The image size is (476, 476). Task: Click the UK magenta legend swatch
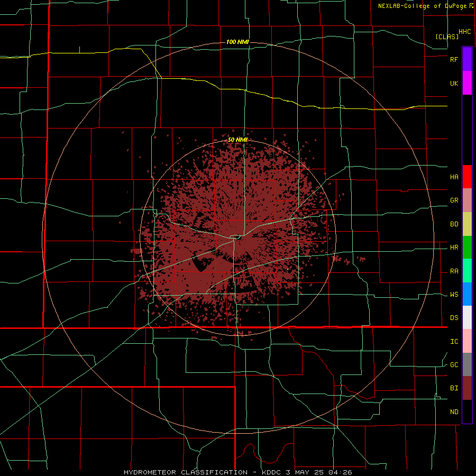(467, 83)
